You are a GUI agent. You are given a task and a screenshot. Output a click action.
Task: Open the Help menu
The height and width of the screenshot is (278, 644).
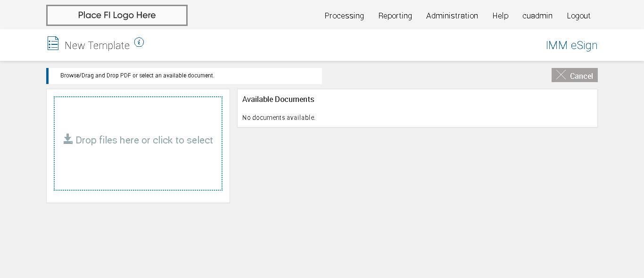(x=500, y=16)
